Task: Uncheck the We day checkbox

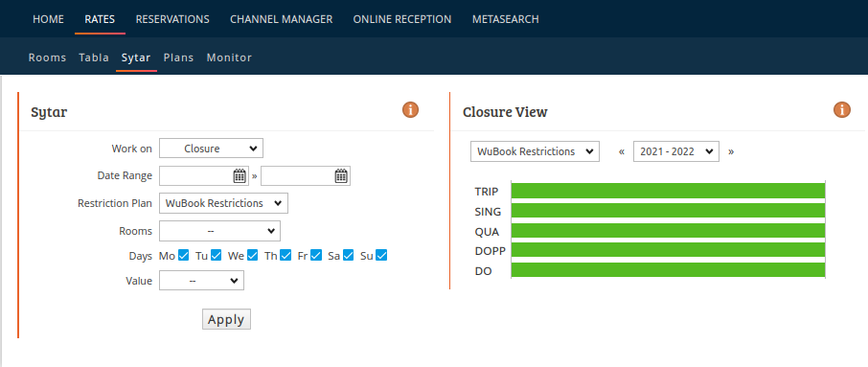Action: click(252, 255)
